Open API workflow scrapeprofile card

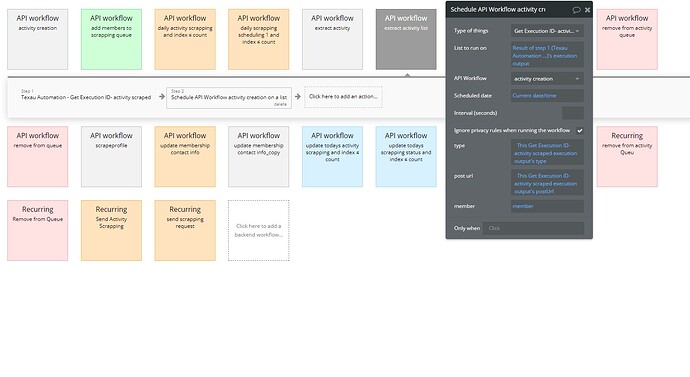111,157
